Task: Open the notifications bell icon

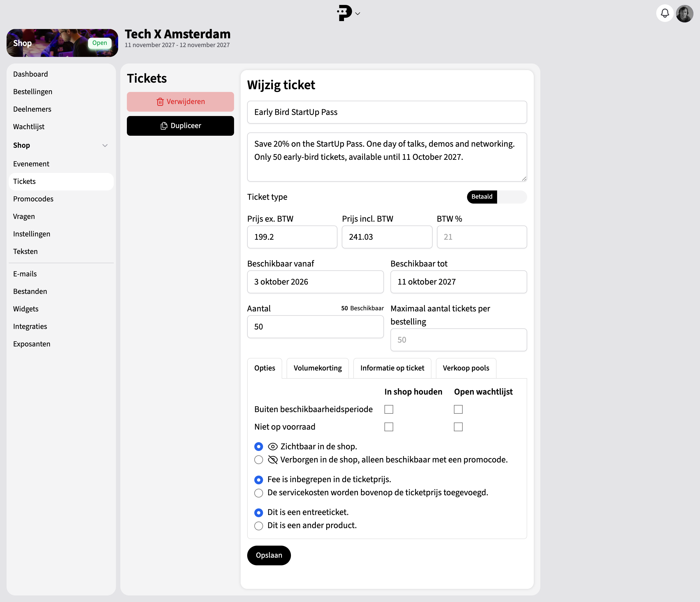Action: coord(664,13)
